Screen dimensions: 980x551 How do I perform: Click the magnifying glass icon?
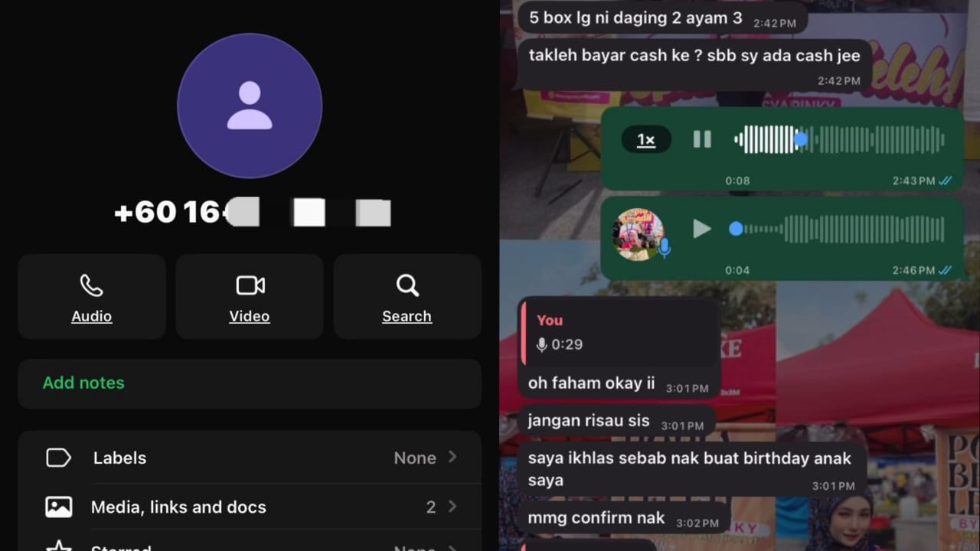(x=407, y=285)
